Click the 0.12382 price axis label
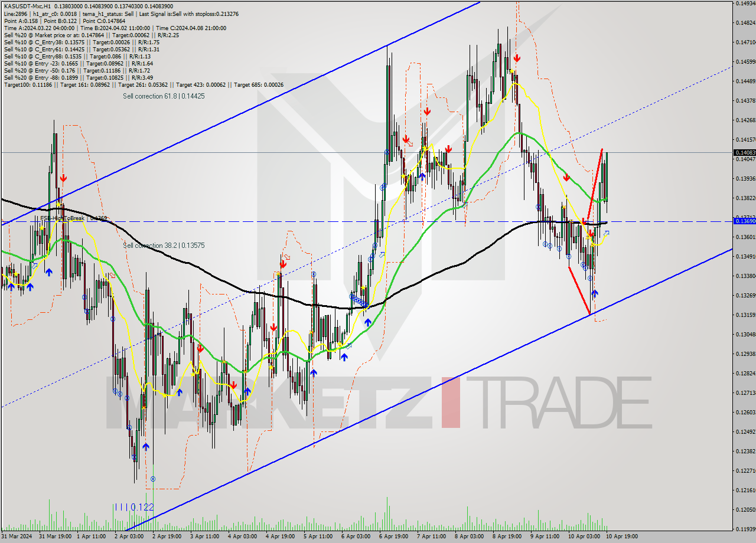756x543 pixels. coord(745,451)
